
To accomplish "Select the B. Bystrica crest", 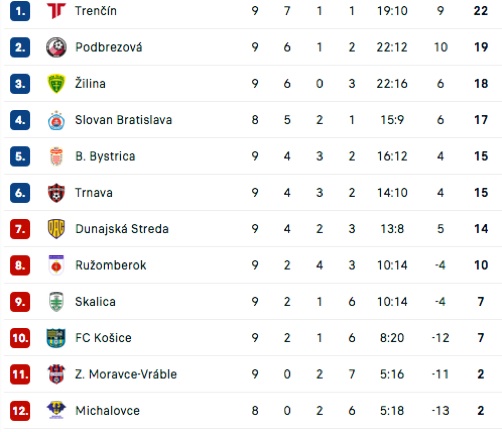I will click(x=56, y=156).
